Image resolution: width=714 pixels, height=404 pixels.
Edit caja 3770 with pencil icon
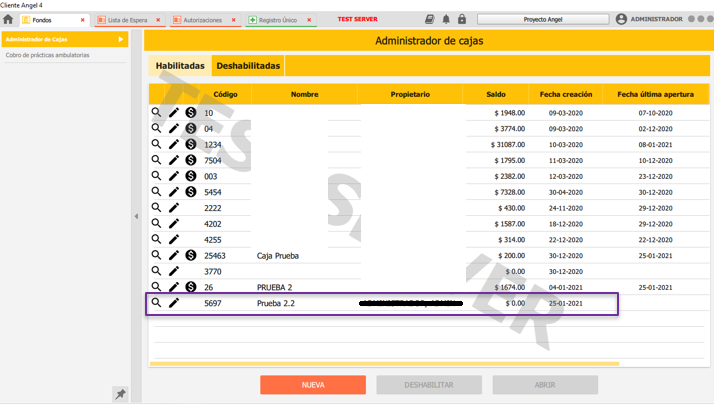173,271
